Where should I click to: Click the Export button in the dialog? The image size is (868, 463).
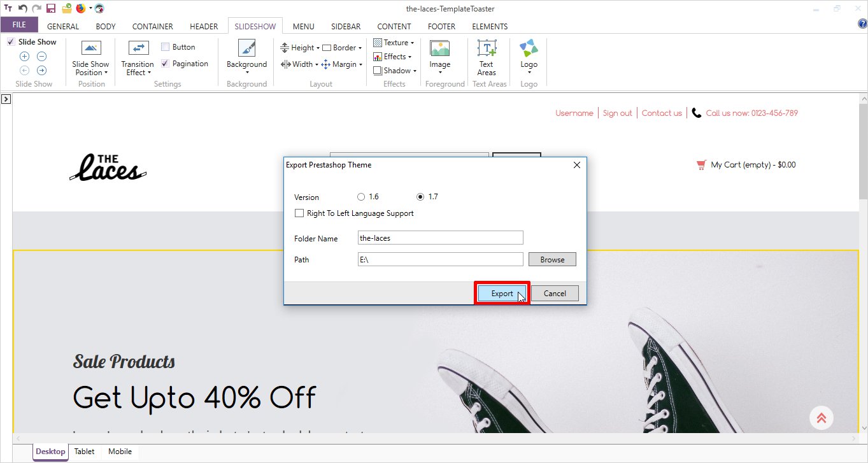coord(502,294)
